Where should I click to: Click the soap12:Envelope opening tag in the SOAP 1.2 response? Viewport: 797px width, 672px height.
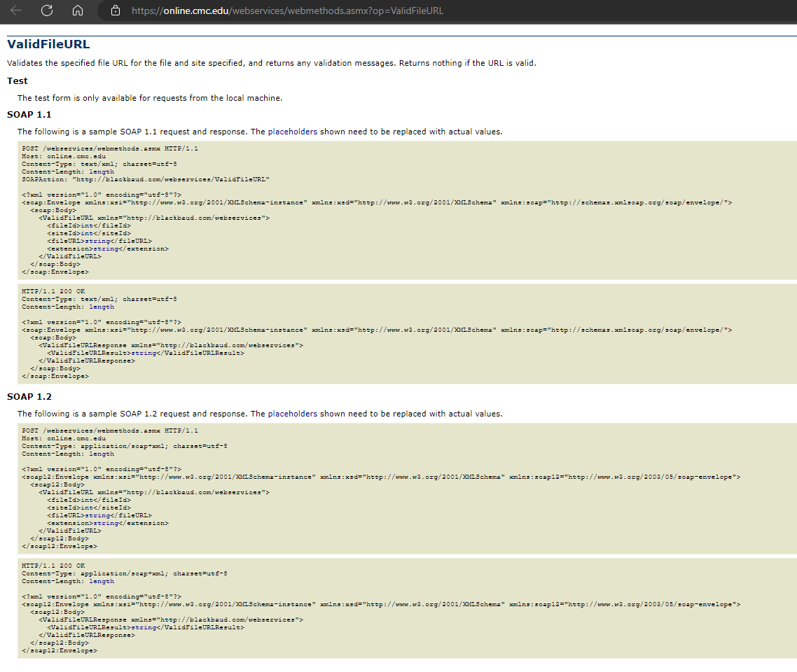[x=381, y=604]
